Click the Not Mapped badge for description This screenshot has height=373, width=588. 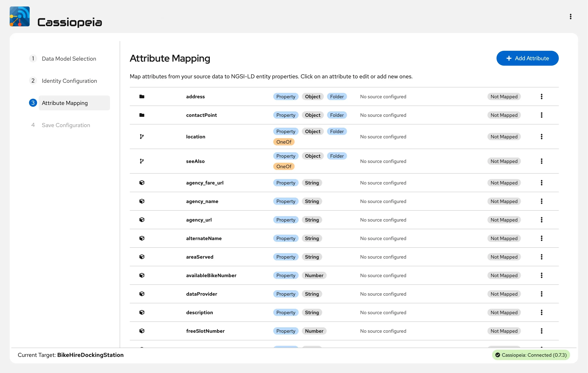click(504, 312)
